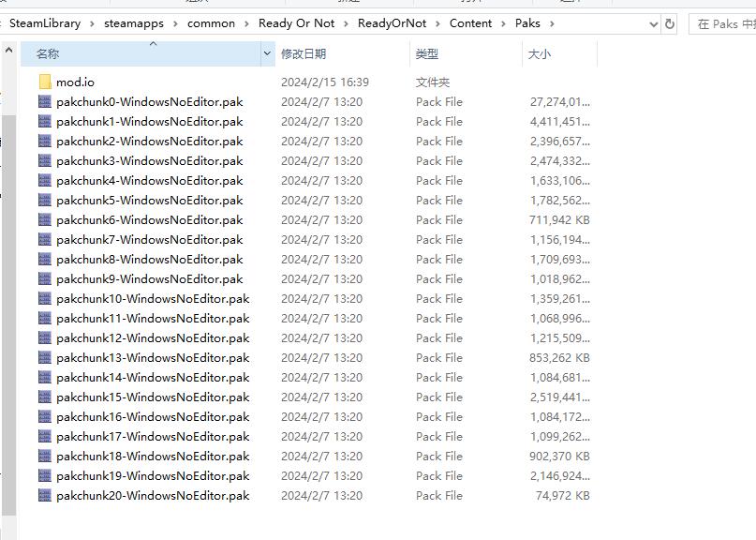Screen dimensions: 756x540
Task: Expand the chevron after ReadyOrNot in path
Action: [437, 23]
